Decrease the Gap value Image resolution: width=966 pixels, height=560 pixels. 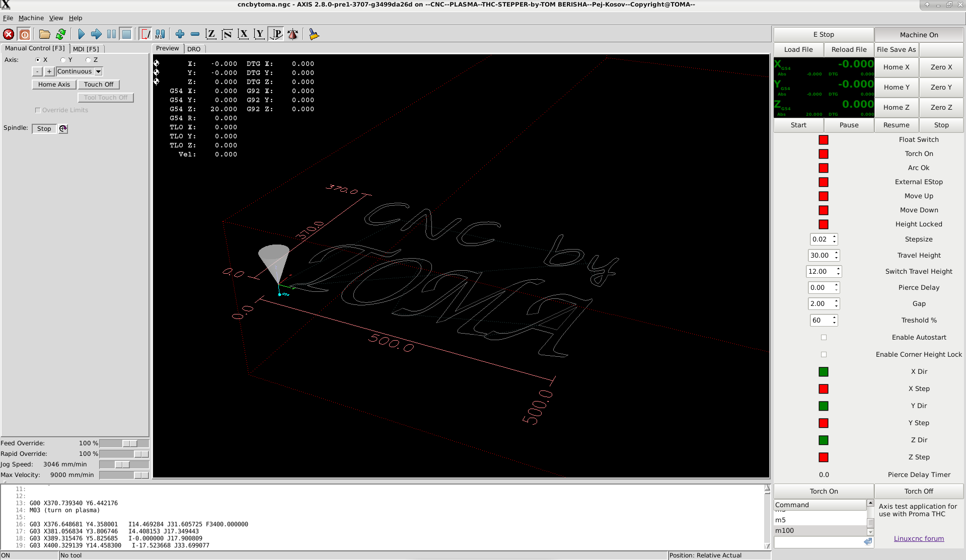[x=836, y=306]
